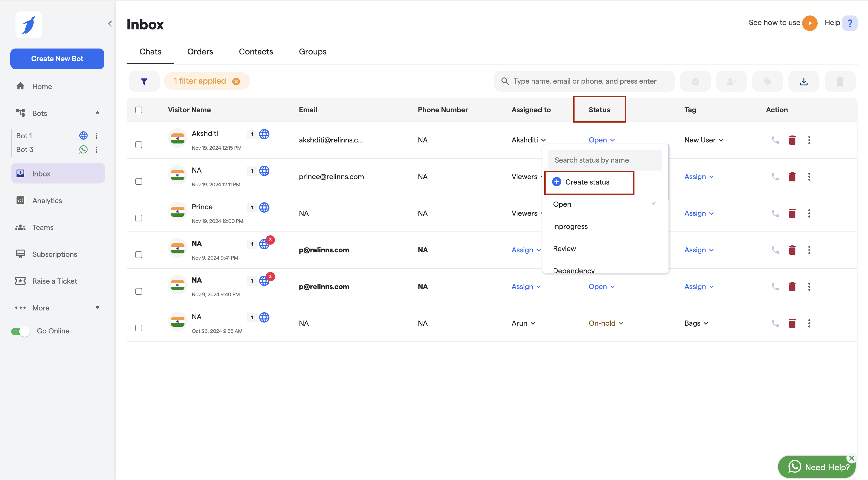The width and height of the screenshot is (868, 480).
Task: Click the Create New Bot button
Action: pos(57,59)
